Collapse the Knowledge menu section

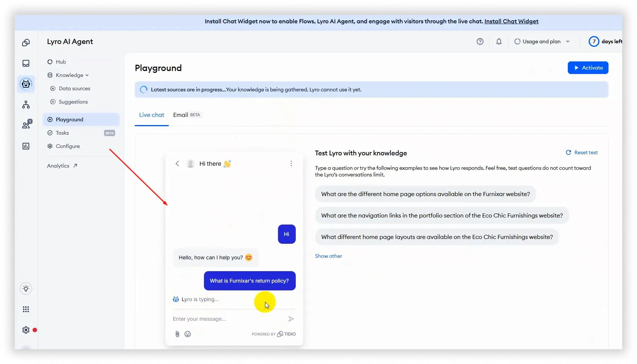[72, 75]
